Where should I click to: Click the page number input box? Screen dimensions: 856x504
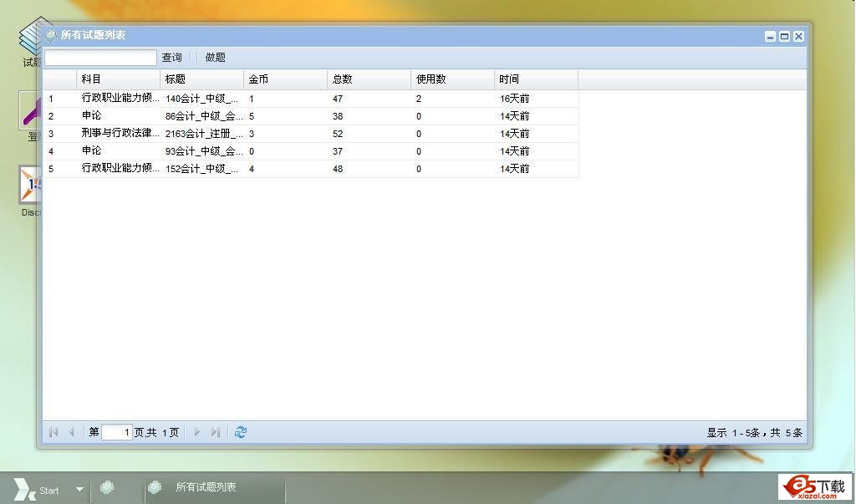[117, 432]
